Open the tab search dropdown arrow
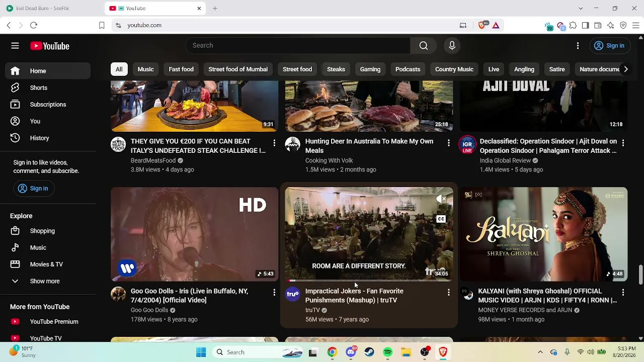644x362 pixels. (581, 8)
